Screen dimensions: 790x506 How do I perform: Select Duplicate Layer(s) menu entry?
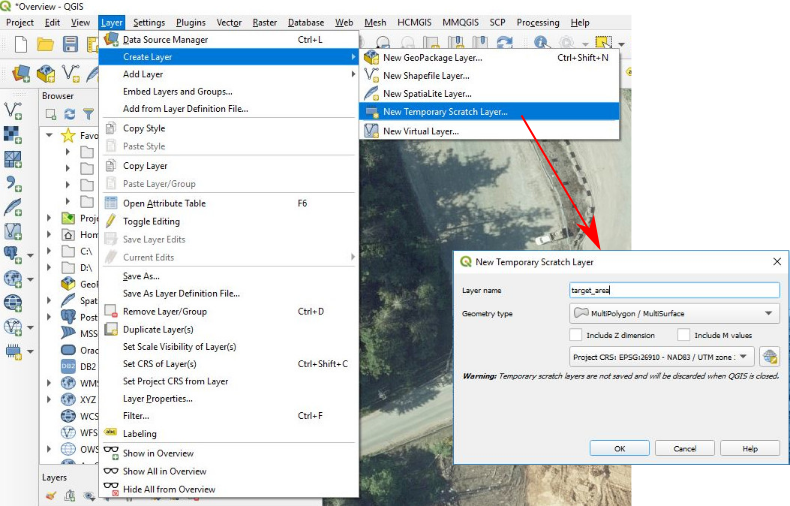[x=229, y=330]
